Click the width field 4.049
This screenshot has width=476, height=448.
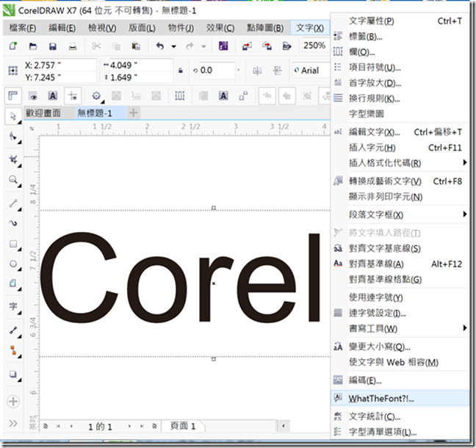140,65
